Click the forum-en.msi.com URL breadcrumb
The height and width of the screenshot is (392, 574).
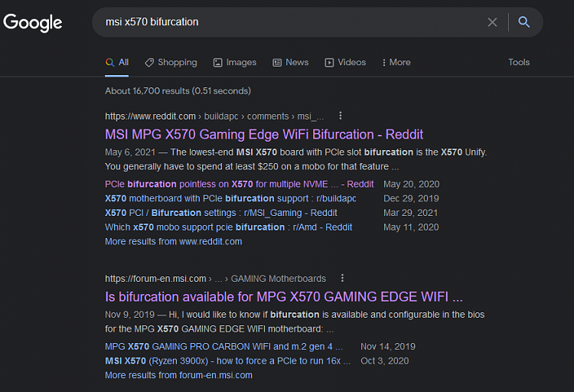(x=215, y=279)
